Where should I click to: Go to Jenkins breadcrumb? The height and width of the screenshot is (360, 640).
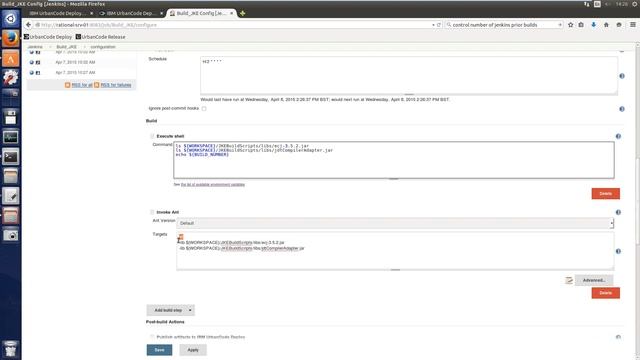35,47
